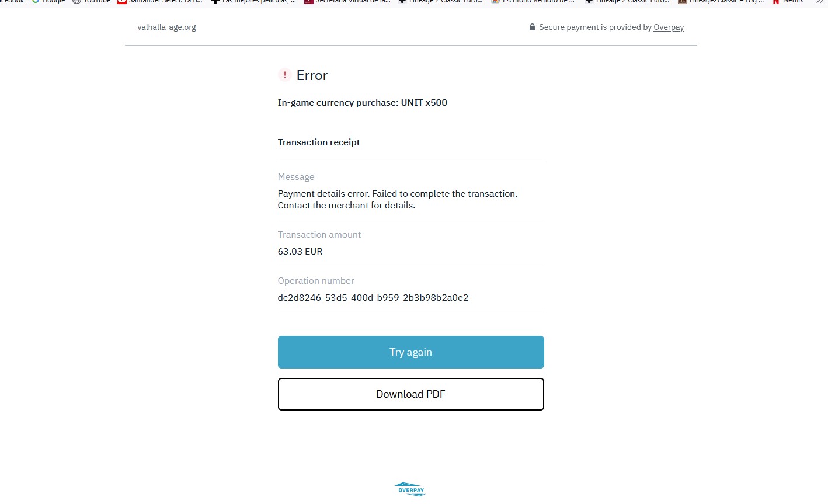Open the Lineage2Classic – Log bookmark
The height and width of the screenshot is (504, 828).
click(x=721, y=2)
